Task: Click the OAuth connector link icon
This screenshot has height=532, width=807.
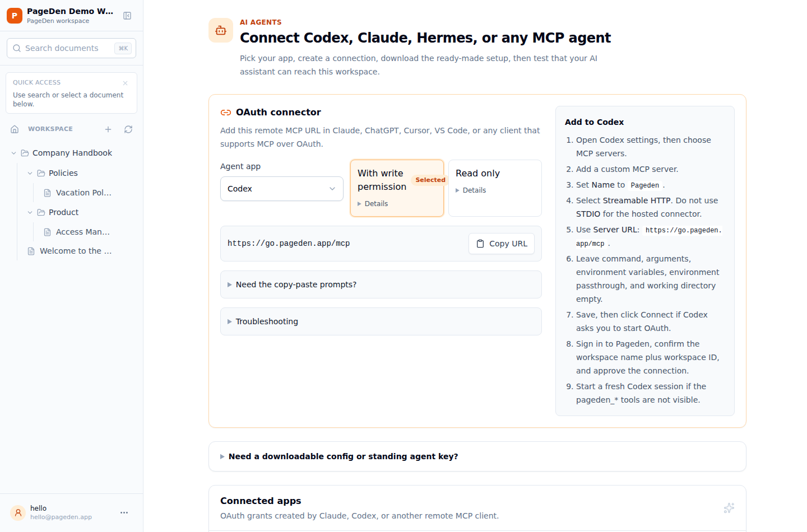Action: coord(226,113)
